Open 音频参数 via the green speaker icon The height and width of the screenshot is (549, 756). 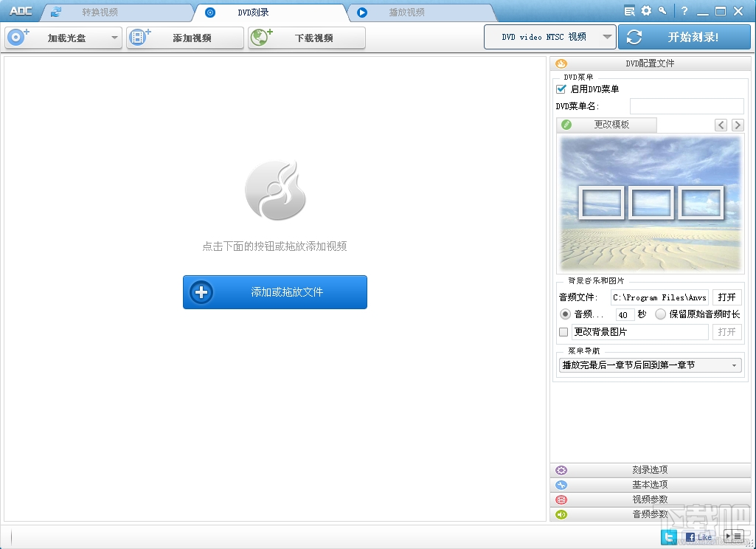point(561,514)
